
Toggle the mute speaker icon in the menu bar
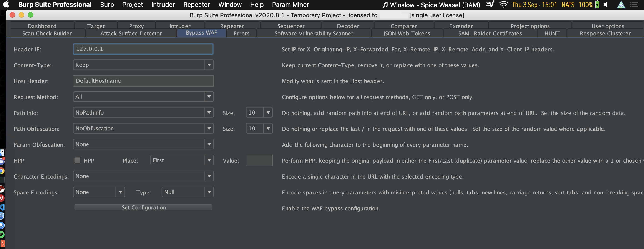(x=605, y=5)
